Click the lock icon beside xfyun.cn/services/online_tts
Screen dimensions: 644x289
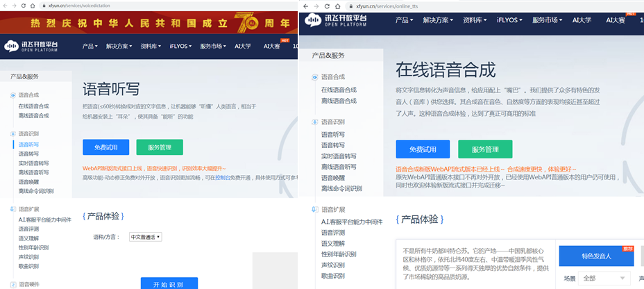350,6
